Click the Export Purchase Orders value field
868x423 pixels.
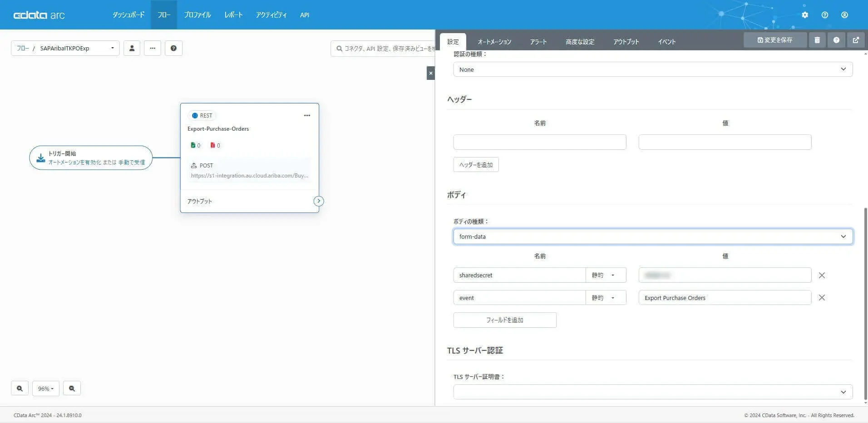[725, 298]
